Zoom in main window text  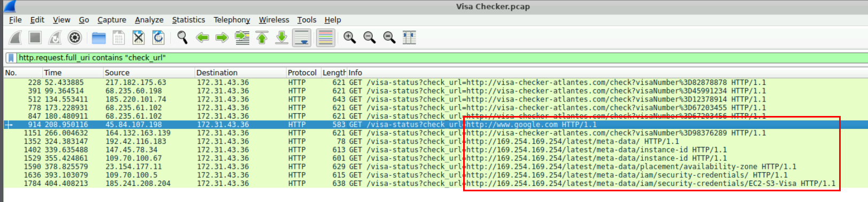[x=350, y=37]
